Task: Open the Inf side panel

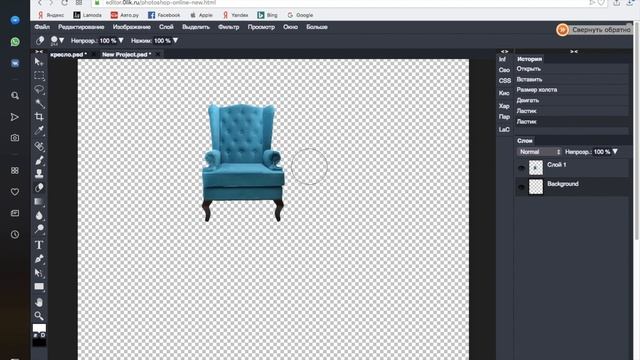Action: 502,59
